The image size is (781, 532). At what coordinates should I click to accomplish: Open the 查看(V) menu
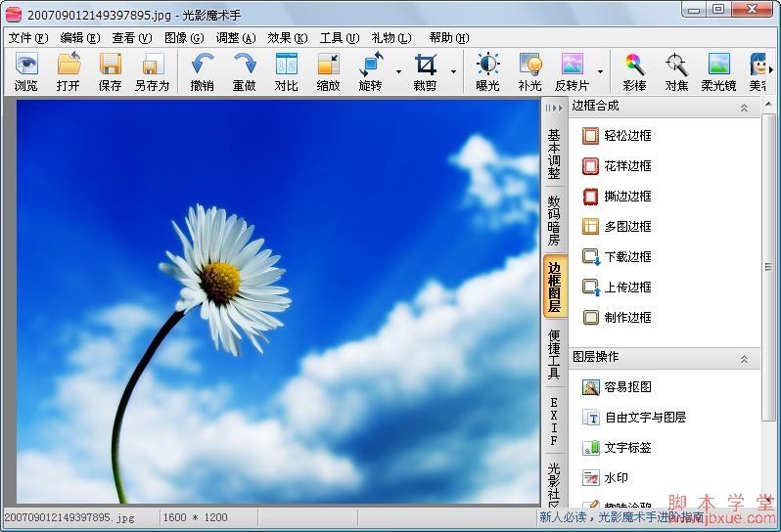[132, 38]
